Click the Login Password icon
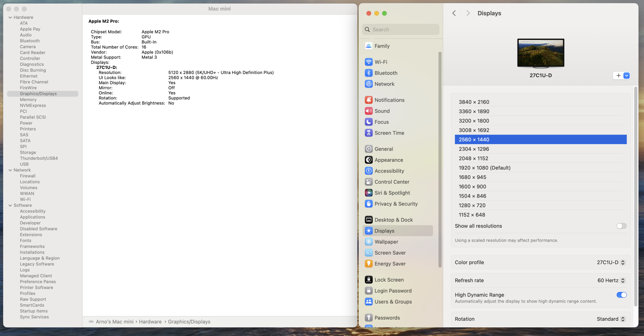The image size is (644, 336). (369, 291)
